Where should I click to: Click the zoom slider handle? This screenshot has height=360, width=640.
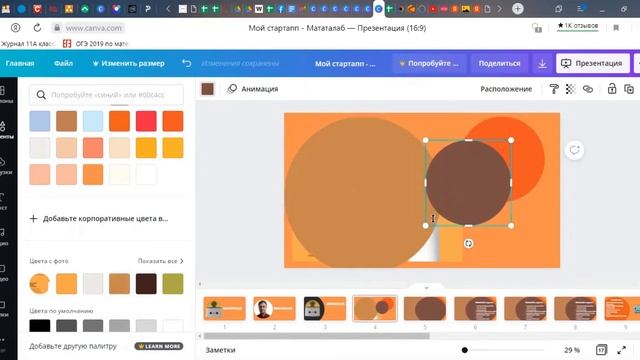(x=464, y=350)
